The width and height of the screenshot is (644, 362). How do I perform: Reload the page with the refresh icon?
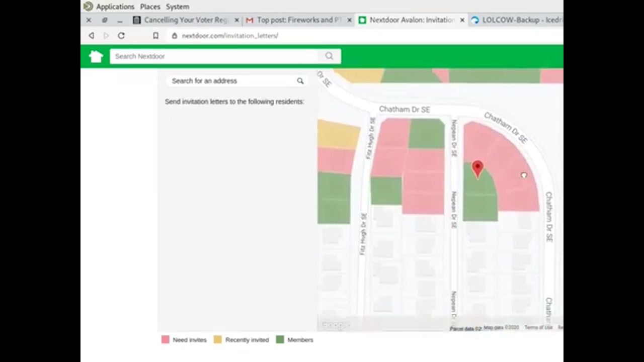(x=121, y=36)
